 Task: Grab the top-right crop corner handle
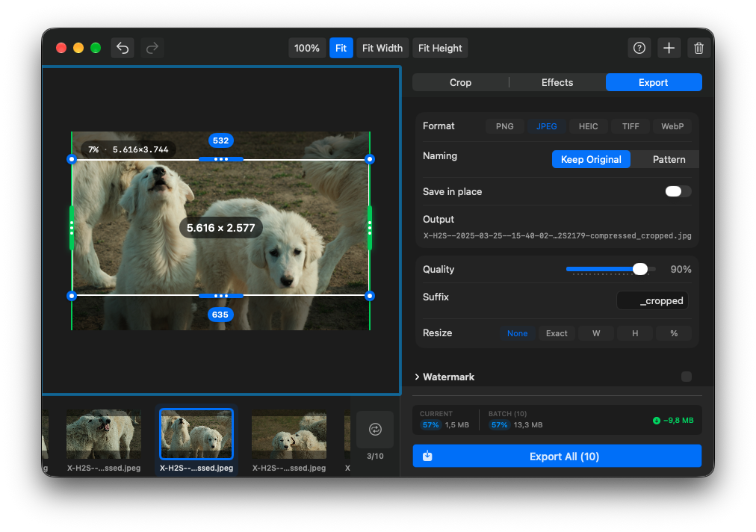370,159
